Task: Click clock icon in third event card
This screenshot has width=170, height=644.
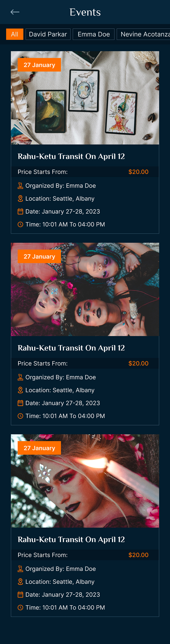Action: coord(20,608)
